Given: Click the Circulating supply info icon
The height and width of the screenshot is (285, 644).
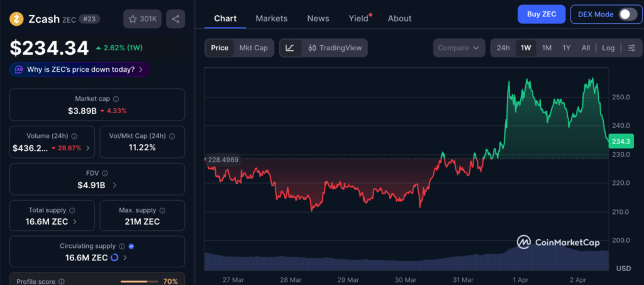Looking at the screenshot, I should 121,246.
